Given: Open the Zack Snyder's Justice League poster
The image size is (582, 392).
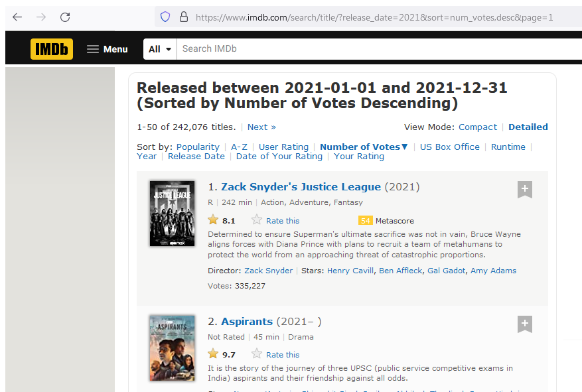Looking at the screenshot, I should point(172,213).
